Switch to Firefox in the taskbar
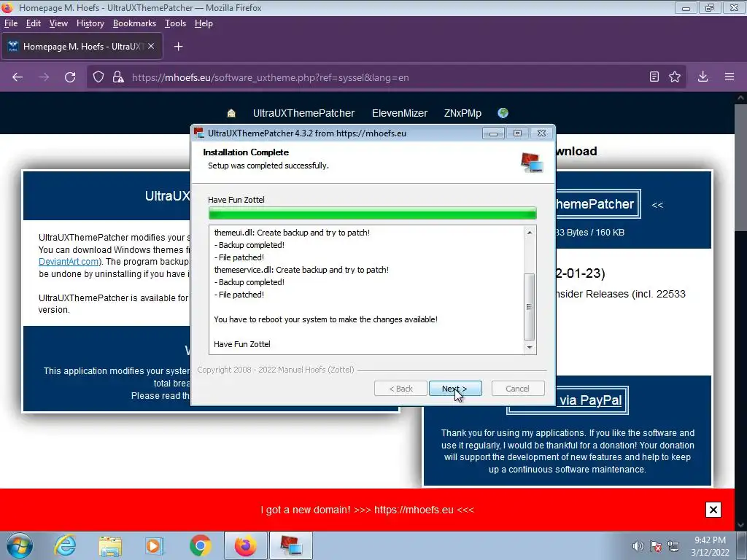The height and width of the screenshot is (560, 747). 245,545
